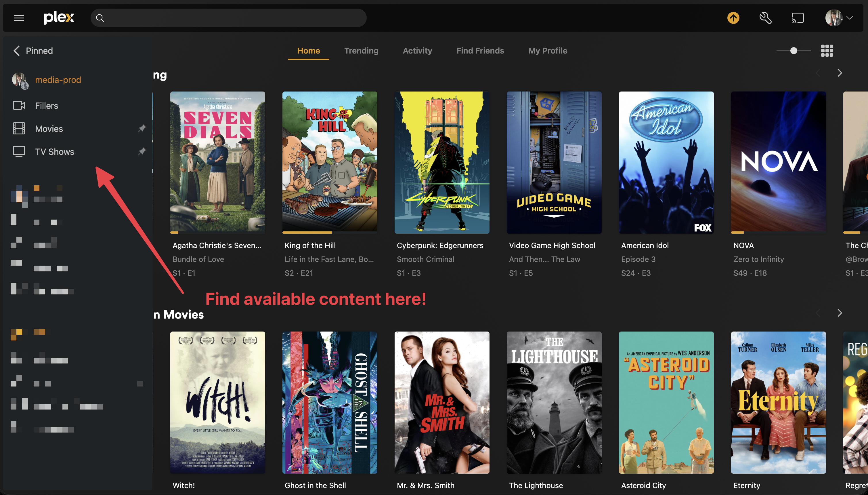
Task: Open the TV Shows library
Action: coord(54,152)
